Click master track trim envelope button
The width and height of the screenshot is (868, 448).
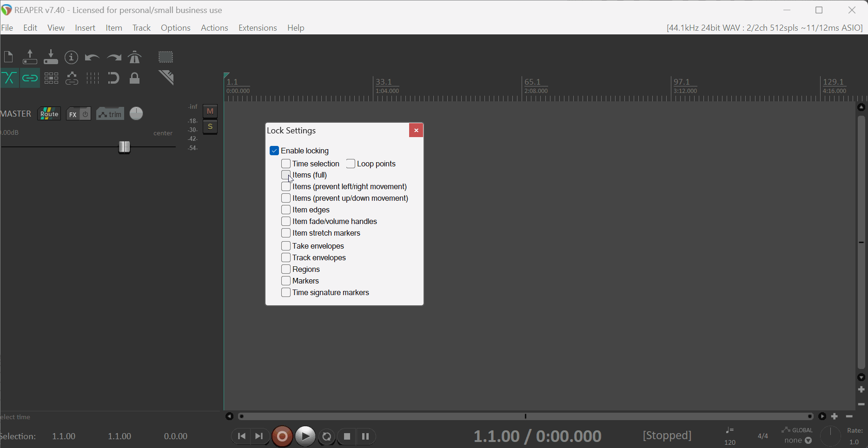(110, 114)
